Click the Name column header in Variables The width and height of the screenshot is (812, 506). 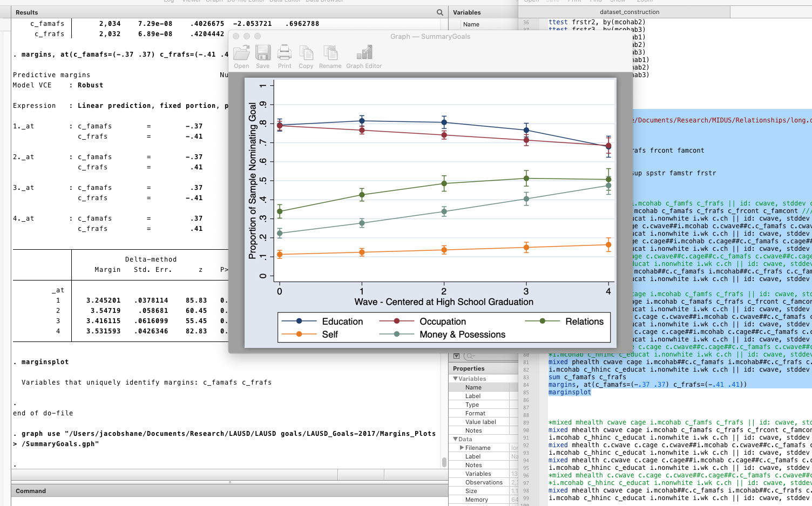[x=471, y=24]
